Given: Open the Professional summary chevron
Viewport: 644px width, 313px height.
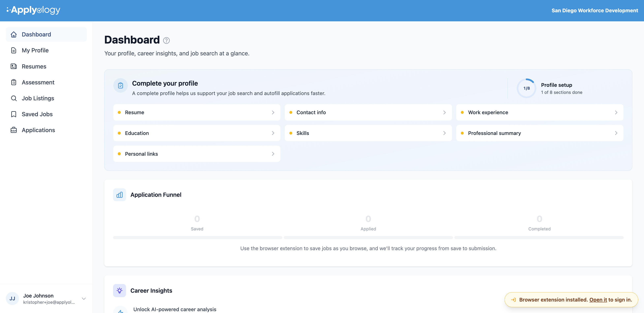Looking at the screenshot, I should tap(616, 133).
